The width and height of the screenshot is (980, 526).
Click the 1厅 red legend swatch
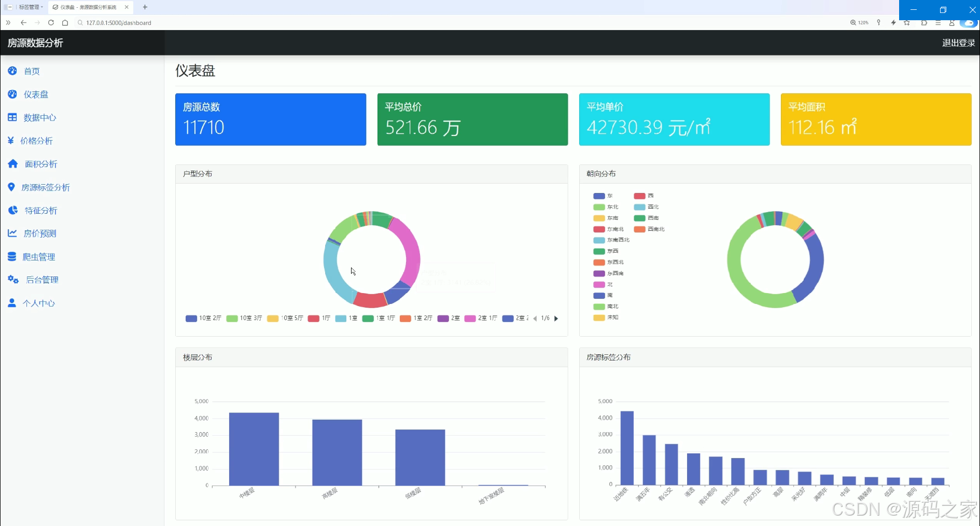click(313, 319)
